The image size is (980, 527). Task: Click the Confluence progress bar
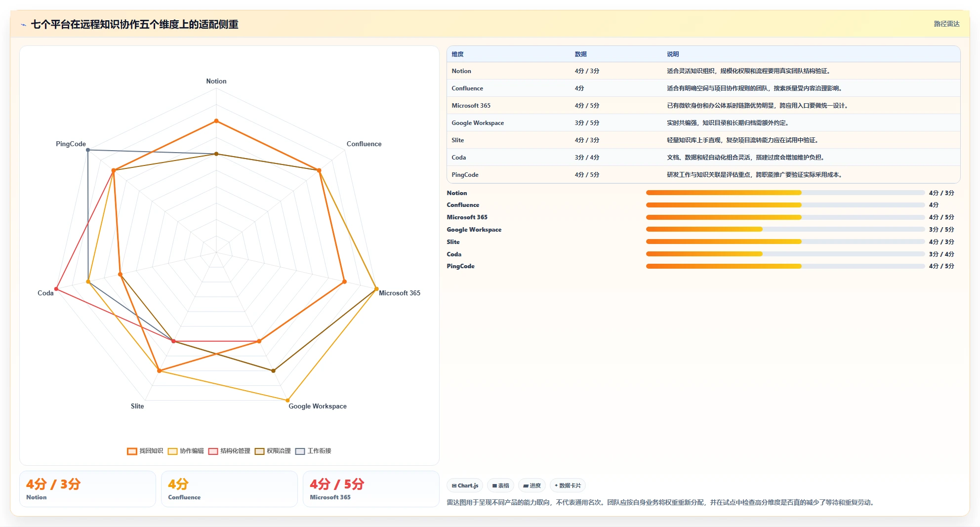tap(785, 205)
